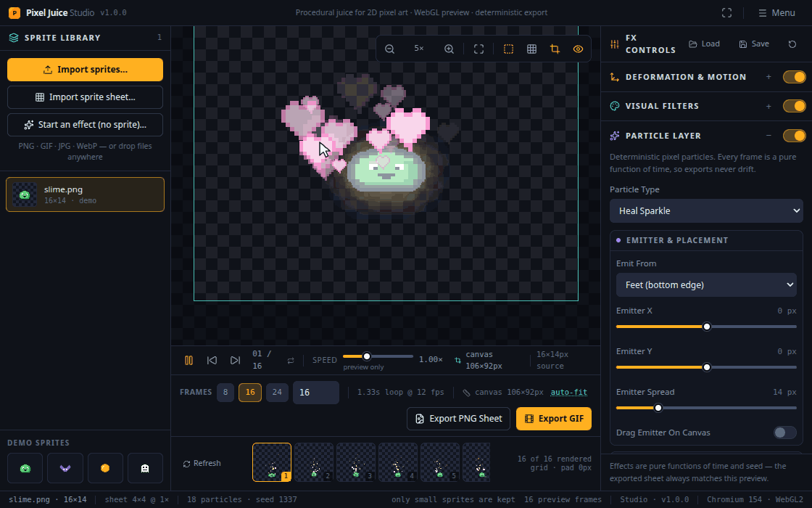Expand Visual Filters section plus
This screenshot has width=812, height=508.
(x=768, y=106)
